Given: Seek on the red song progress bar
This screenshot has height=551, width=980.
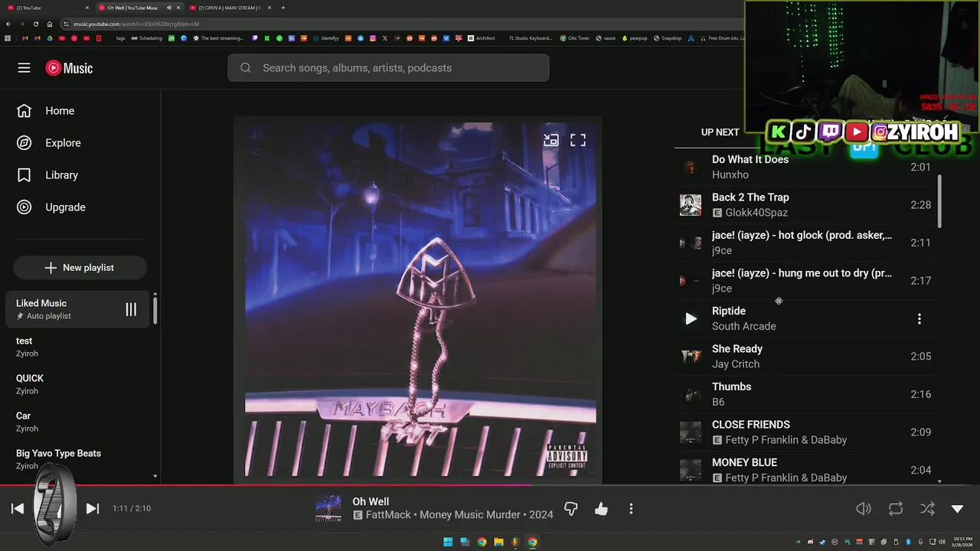Looking at the screenshot, I should point(490,484).
